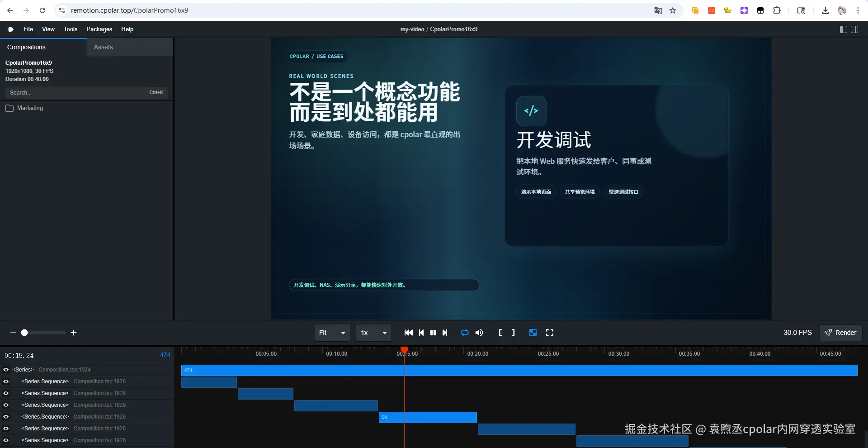The width and height of the screenshot is (868, 448).
Task: Open the translate page icon
Action: coord(658,10)
